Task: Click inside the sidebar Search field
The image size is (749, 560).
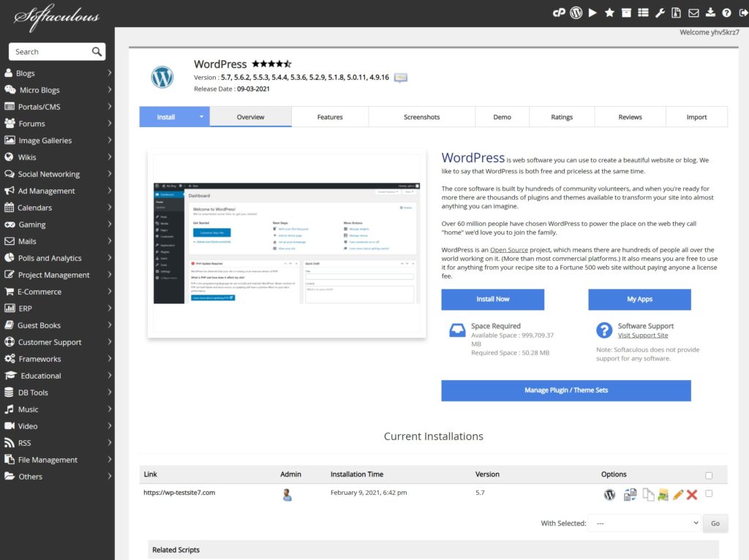Action: (x=51, y=51)
